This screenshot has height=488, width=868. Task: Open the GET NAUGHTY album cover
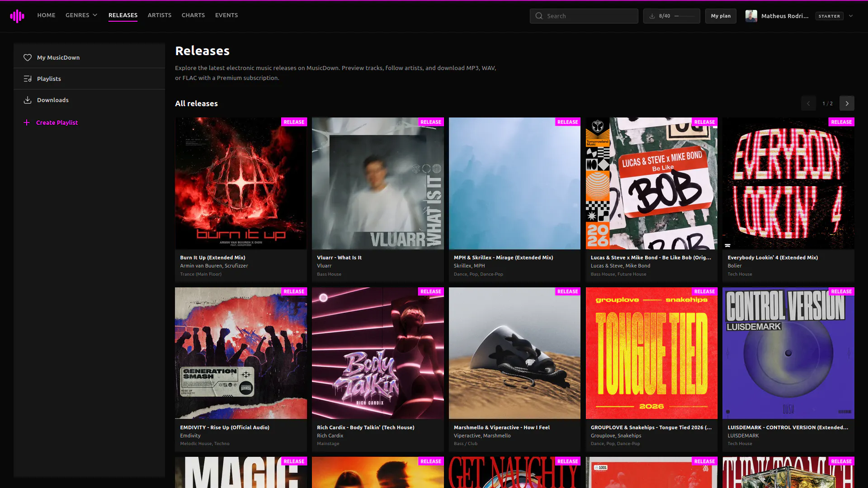click(x=514, y=473)
